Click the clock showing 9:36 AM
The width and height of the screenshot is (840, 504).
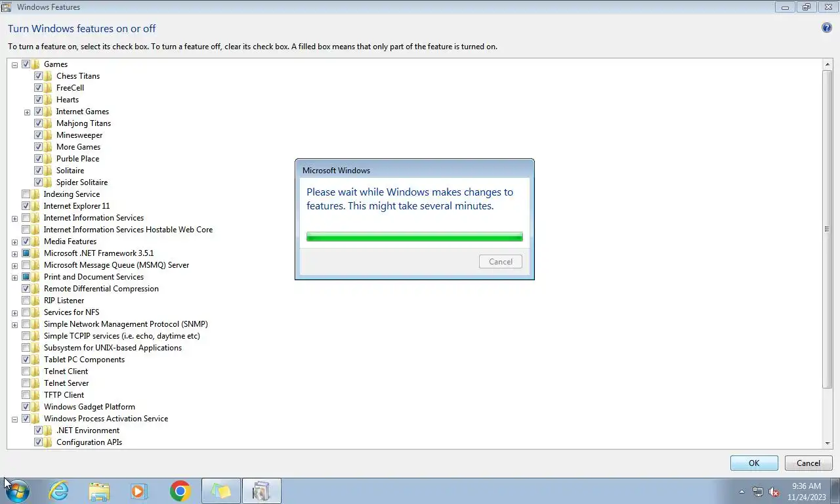pyautogui.click(x=807, y=486)
